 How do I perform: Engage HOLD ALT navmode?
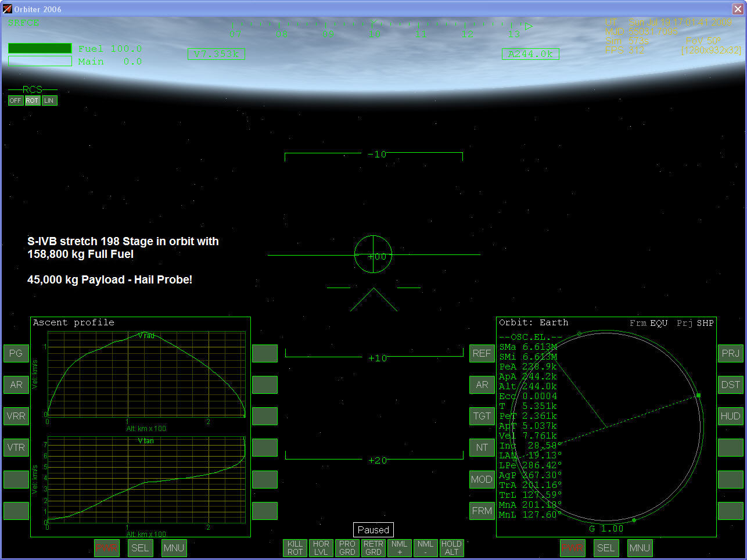451,548
